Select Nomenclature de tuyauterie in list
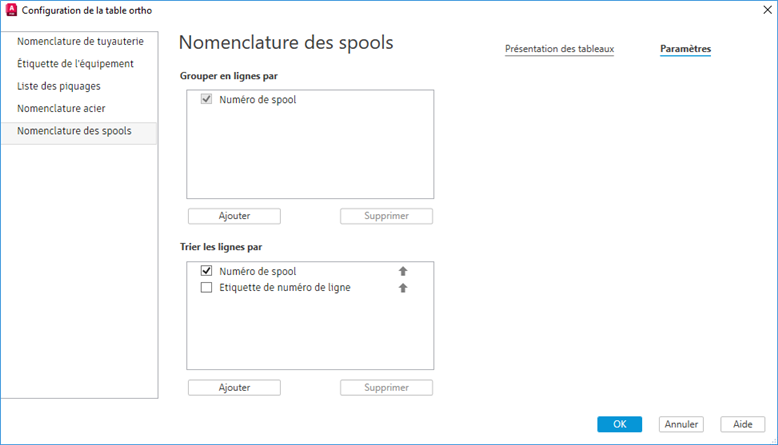 [x=80, y=42]
